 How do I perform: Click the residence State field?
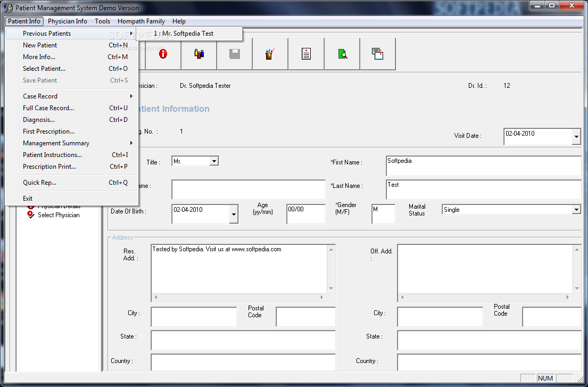click(243, 340)
